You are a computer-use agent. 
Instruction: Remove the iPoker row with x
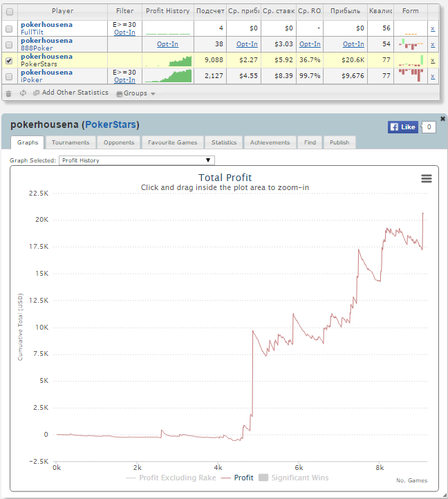coord(432,77)
